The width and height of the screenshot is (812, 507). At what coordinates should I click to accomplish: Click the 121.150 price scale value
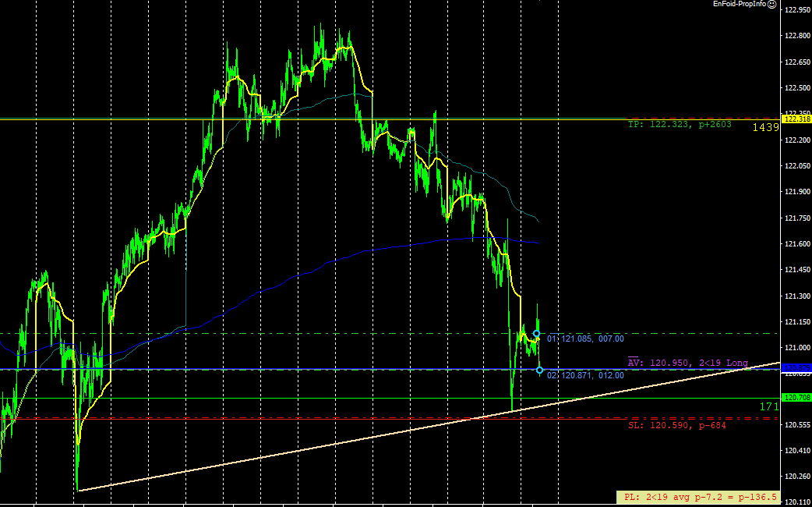[798, 322]
